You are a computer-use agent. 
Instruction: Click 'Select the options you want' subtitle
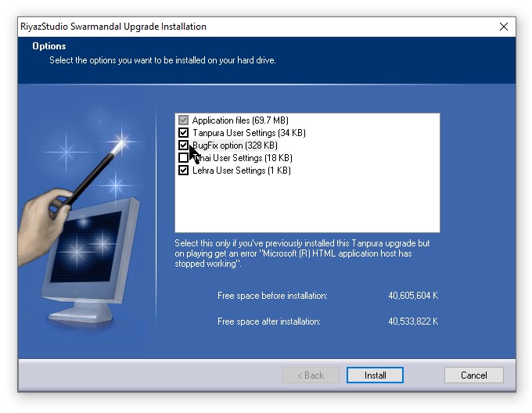click(163, 60)
